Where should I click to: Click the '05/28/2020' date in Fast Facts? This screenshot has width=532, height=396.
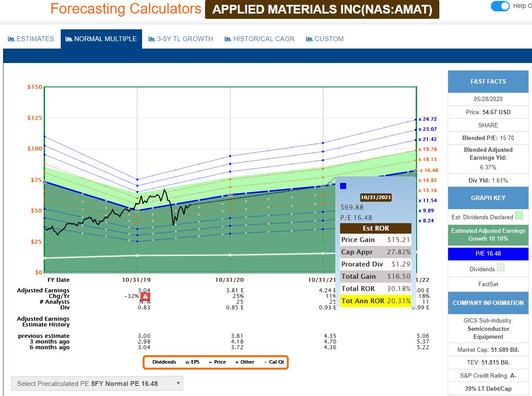click(488, 99)
